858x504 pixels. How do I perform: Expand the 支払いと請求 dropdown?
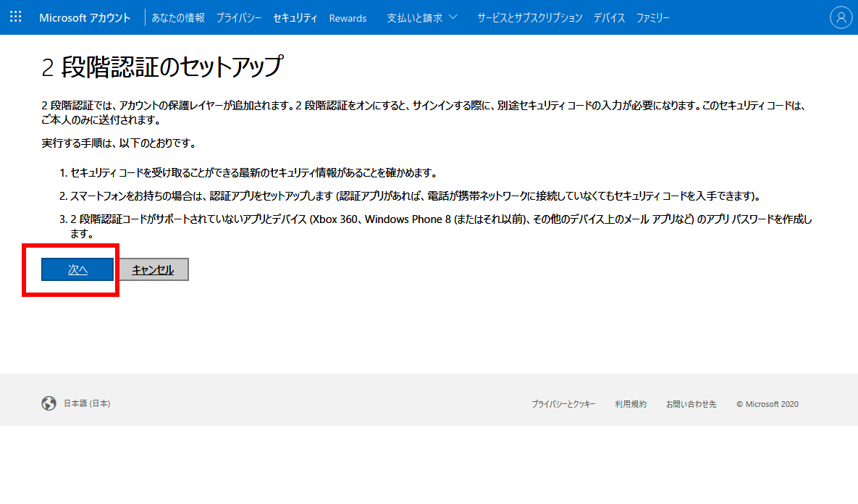tap(421, 18)
